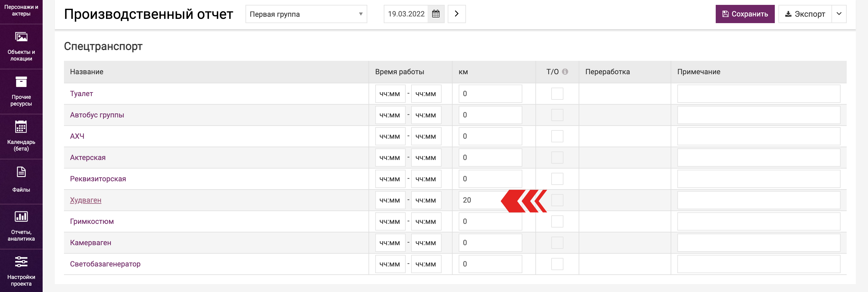Expand Первая группа dropdown
Image resolution: width=868 pixels, height=292 pixels.
point(306,14)
